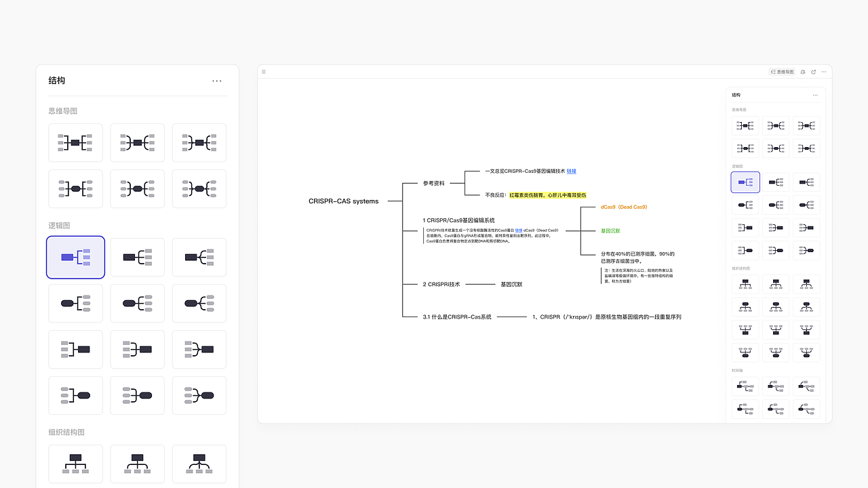Open the enlarged 结构 panel's three-dot menu
Image resolution: width=868 pixels, height=488 pixels.
point(217,81)
